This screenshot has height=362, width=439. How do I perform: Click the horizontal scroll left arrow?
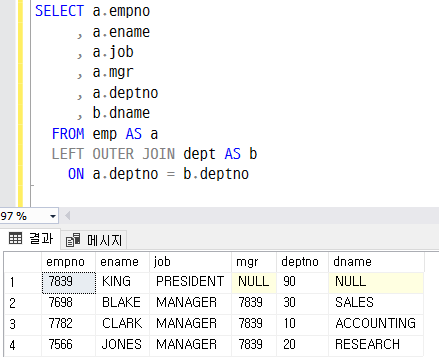tap(68, 216)
